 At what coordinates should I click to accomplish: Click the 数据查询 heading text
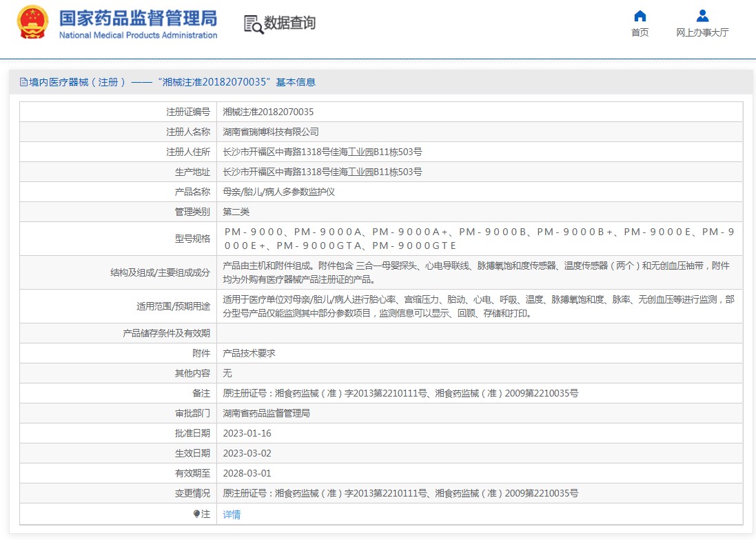tap(289, 23)
